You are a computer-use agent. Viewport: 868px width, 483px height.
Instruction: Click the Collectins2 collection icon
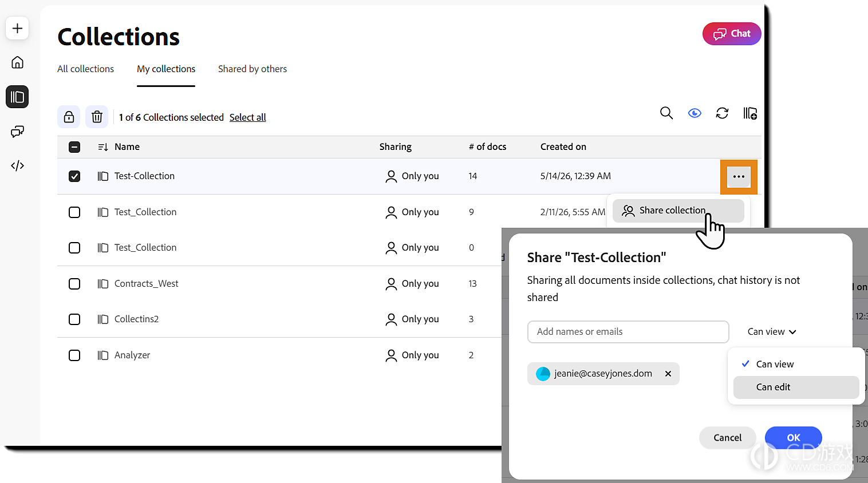[x=103, y=319]
